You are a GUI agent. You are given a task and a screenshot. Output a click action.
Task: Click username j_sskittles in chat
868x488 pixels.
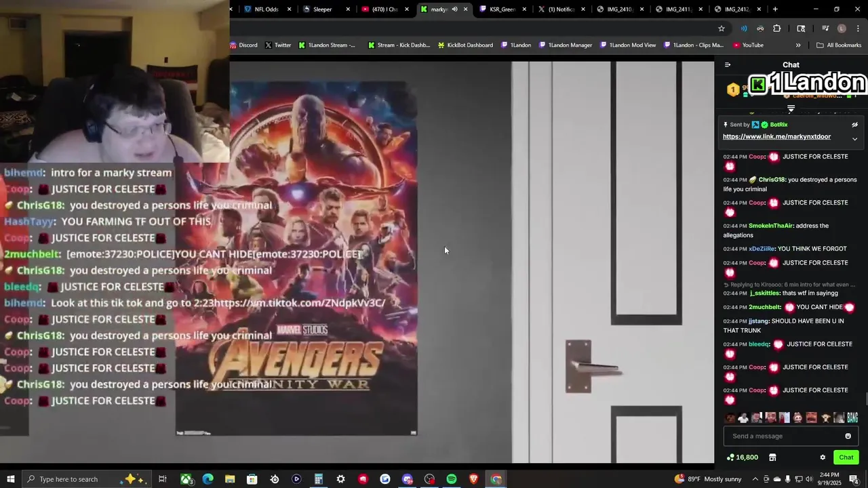coord(765,293)
